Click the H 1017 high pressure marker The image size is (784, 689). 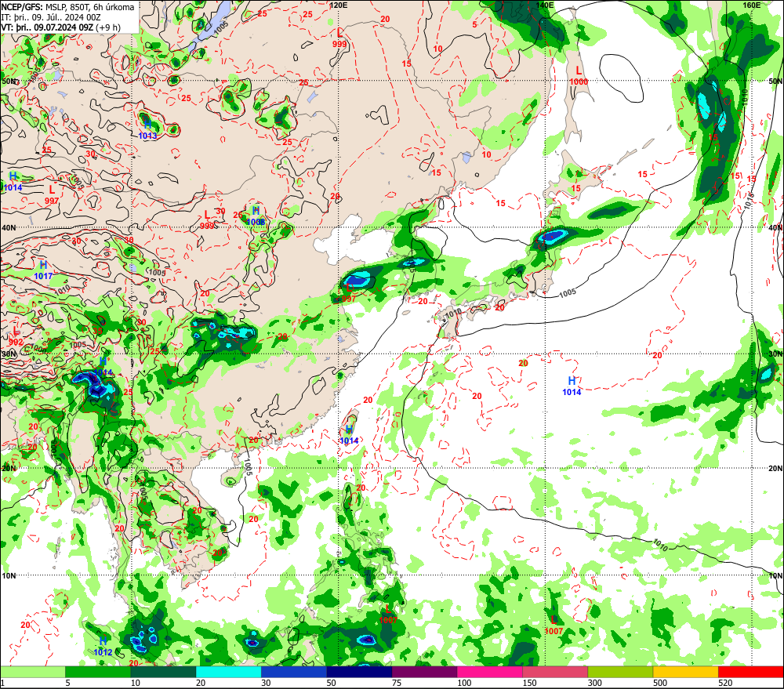pos(43,270)
